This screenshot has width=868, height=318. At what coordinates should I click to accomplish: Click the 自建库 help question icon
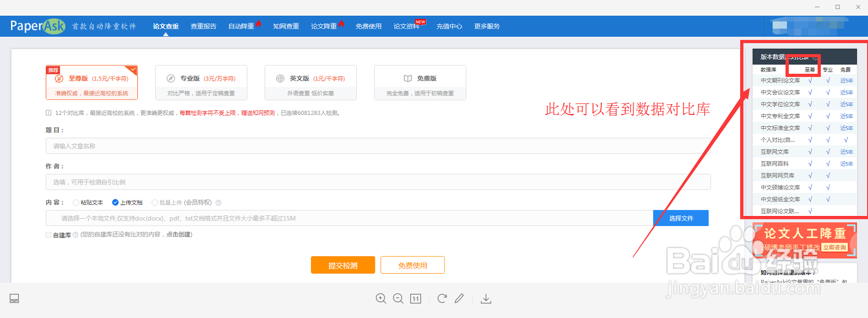(75, 235)
